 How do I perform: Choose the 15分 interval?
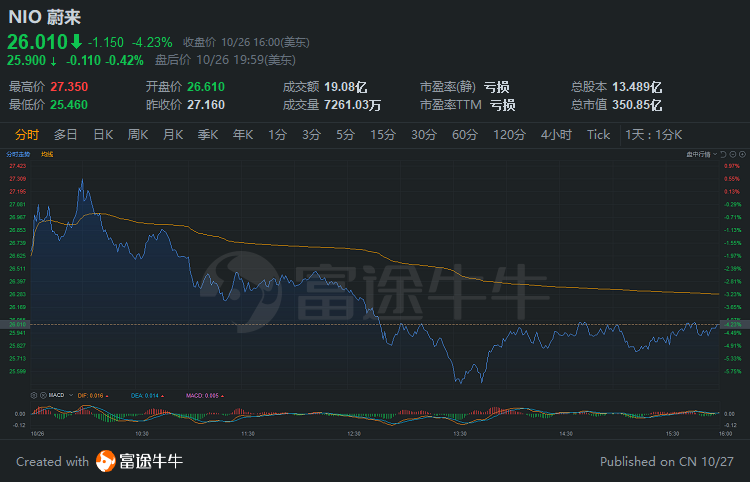(x=383, y=135)
